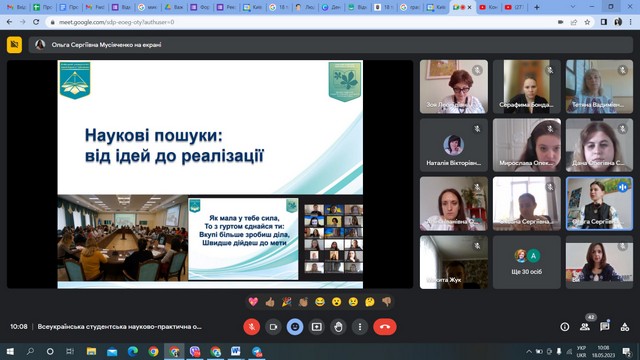Close the active Meet tab

coord(469,7)
